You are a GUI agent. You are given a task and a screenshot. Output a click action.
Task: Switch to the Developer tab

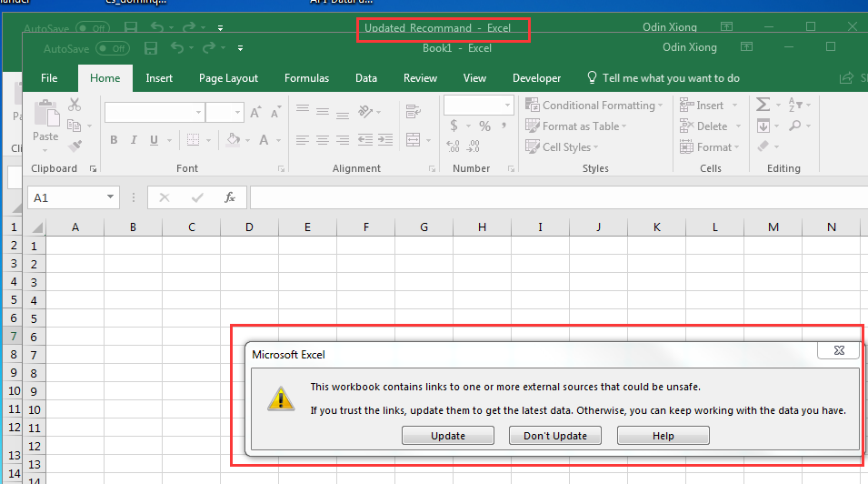[x=536, y=78]
